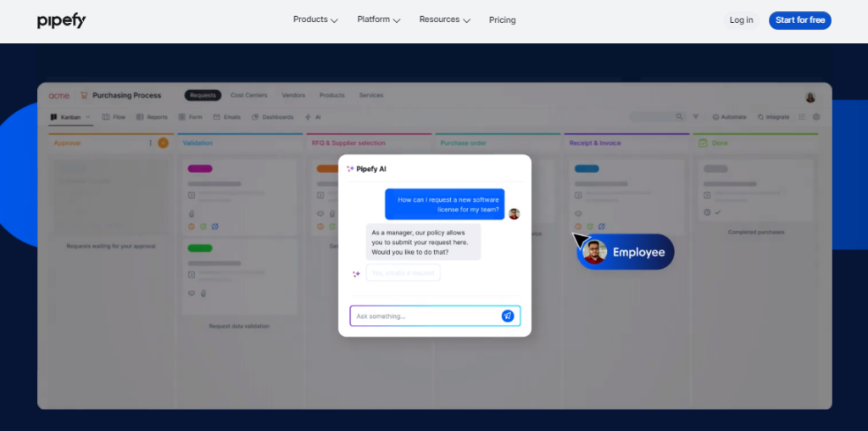Image resolution: width=868 pixels, height=431 pixels.
Task: Click the RFQ & Supplier selection header
Action: click(348, 143)
